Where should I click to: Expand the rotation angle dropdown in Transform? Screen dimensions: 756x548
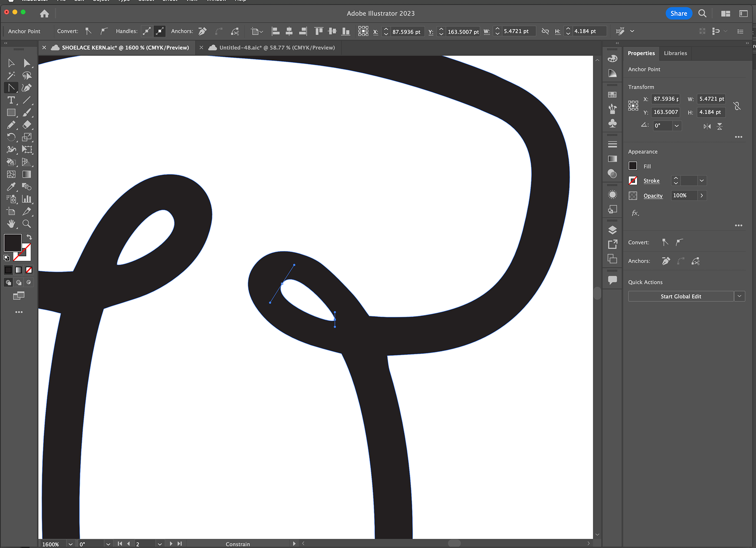(676, 126)
